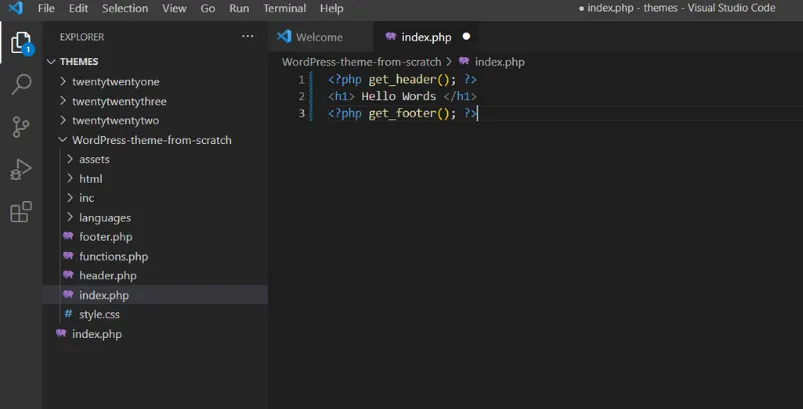Open style.css in the explorer
Viewport: 803px width, 409px height.
(155, 314)
